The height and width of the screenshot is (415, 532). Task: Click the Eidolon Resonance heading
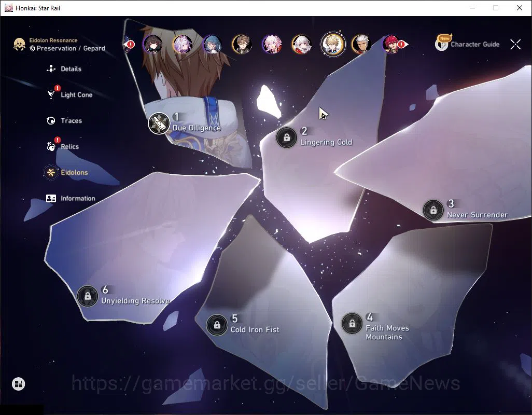click(53, 40)
